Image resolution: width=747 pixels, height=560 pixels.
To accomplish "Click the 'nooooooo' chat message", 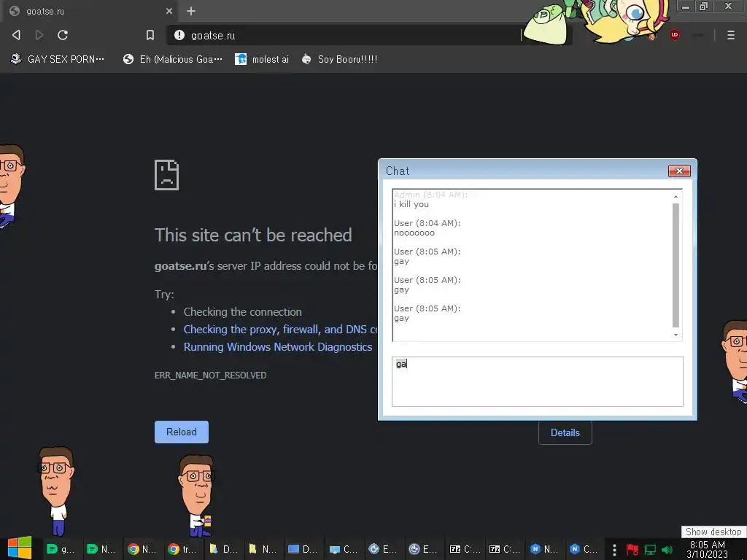I will (x=414, y=233).
